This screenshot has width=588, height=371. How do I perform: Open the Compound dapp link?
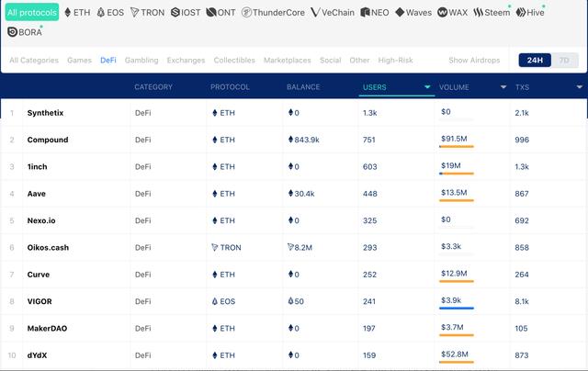pyautogui.click(x=48, y=140)
